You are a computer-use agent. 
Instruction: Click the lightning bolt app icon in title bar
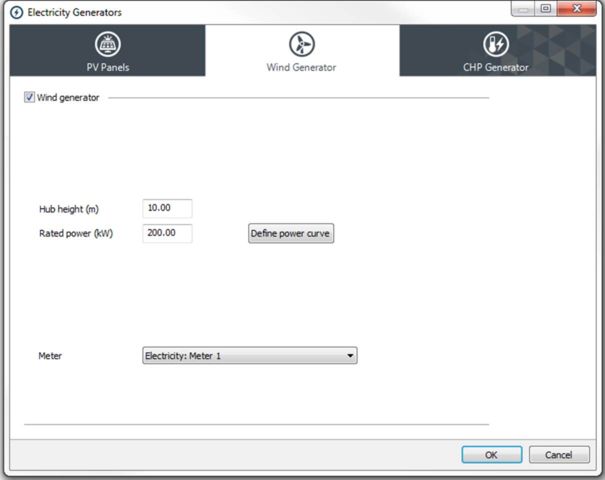(x=16, y=11)
